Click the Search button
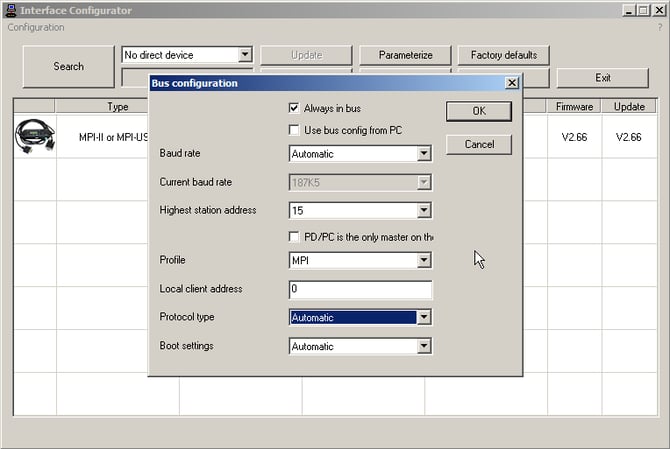The height and width of the screenshot is (449, 670). click(x=68, y=67)
